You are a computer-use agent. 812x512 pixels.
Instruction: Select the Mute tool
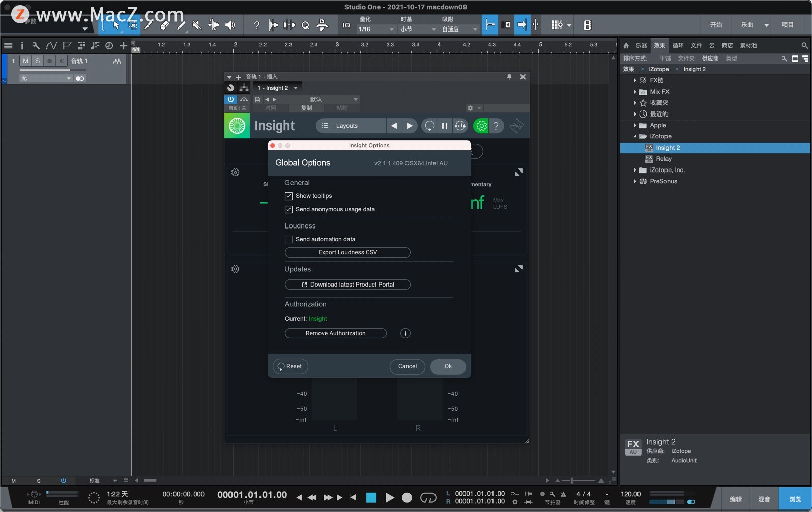197,25
